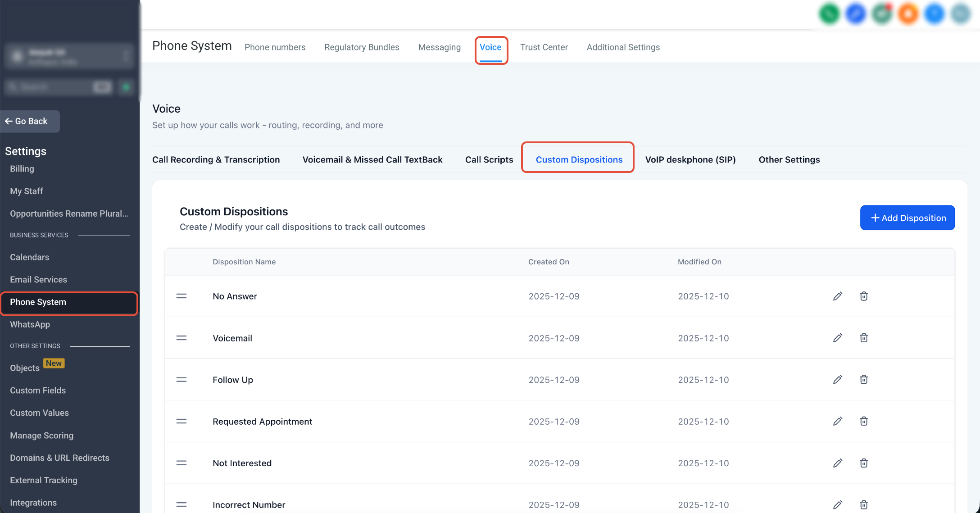Click the Not Interested name cell
980x513 pixels.
242,463
